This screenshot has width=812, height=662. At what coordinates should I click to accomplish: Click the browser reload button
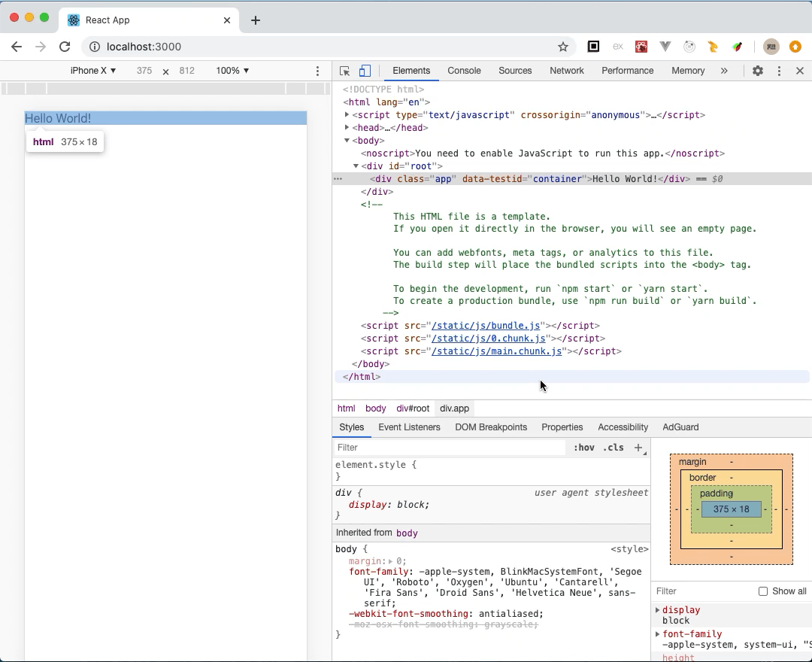65,47
